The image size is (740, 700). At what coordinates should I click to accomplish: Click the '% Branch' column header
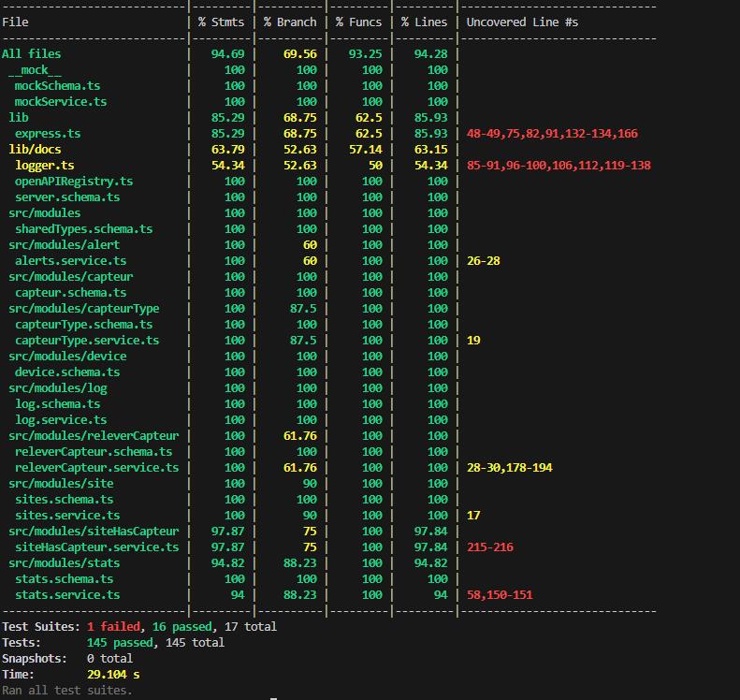(x=290, y=22)
